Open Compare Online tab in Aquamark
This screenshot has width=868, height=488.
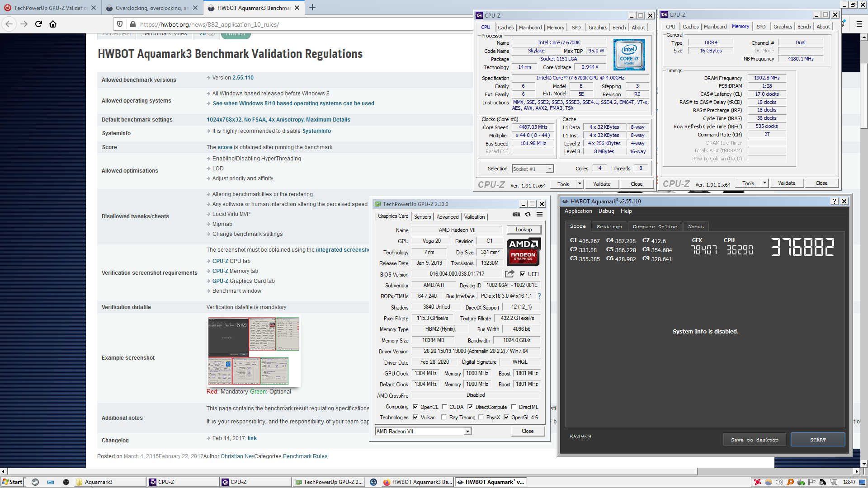[x=655, y=226]
